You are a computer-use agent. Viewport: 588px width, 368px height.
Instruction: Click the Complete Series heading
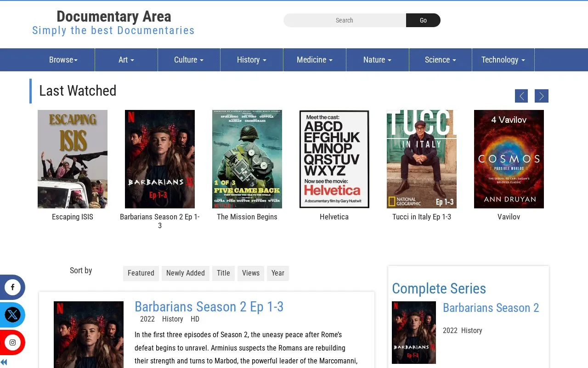(x=439, y=288)
